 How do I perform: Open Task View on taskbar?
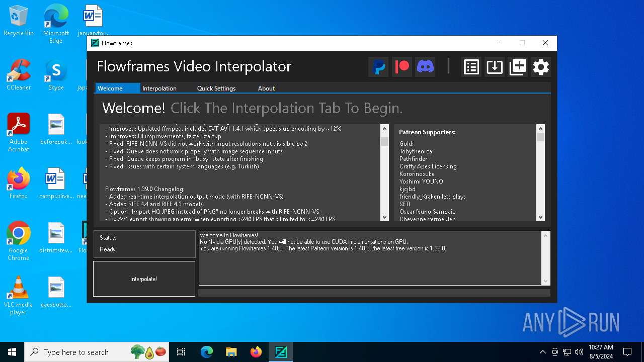(x=181, y=352)
